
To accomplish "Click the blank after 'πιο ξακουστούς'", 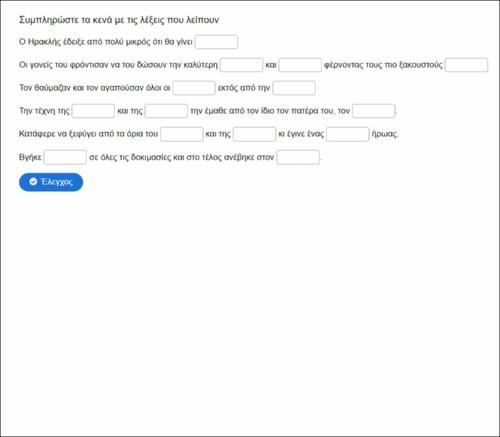I will click(466, 65).
